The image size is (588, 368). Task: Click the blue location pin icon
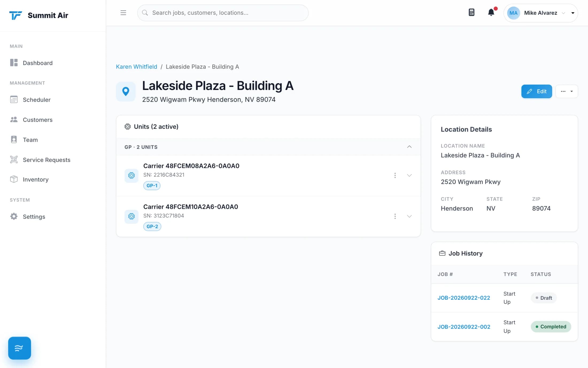tap(126, 91)
